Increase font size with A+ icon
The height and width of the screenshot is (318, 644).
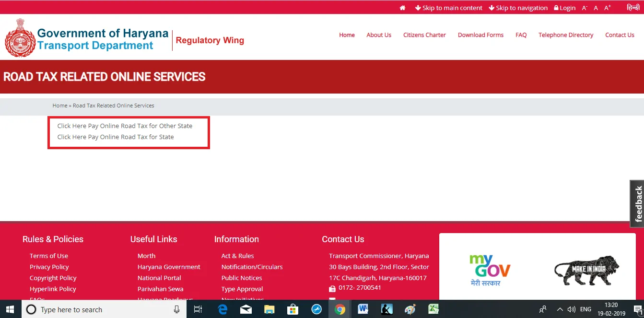coord(608,8)
